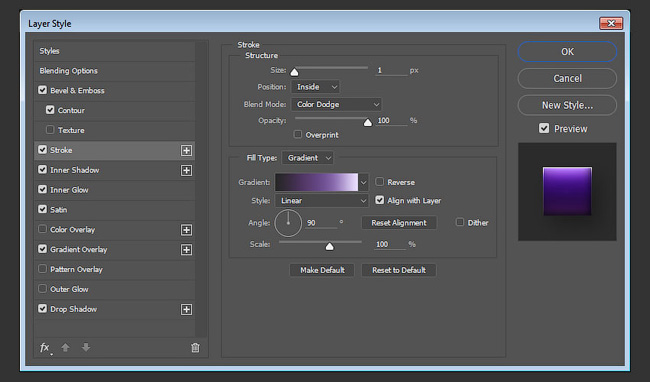Move effect up with the arrow icon

point(65,347)
